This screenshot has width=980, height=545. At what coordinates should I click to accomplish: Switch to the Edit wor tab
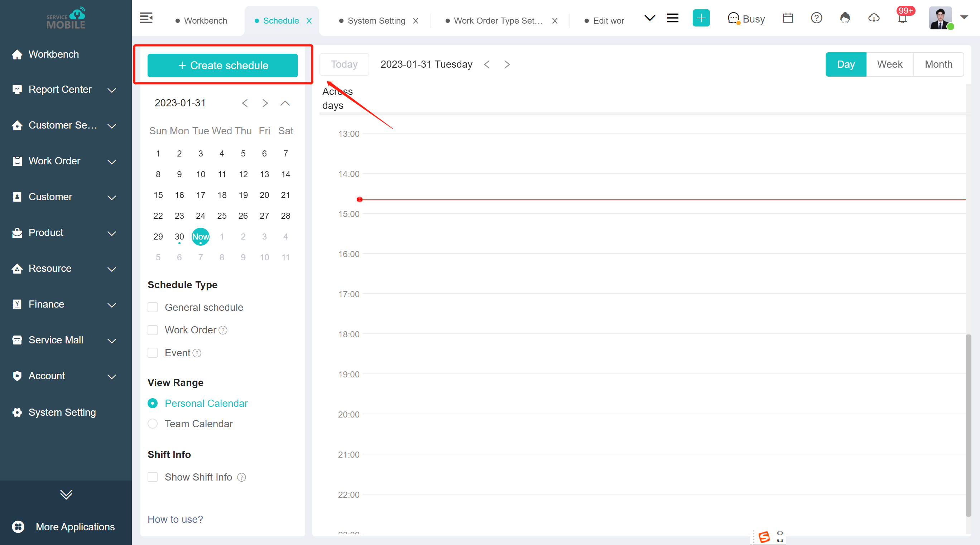coord(604,21)
